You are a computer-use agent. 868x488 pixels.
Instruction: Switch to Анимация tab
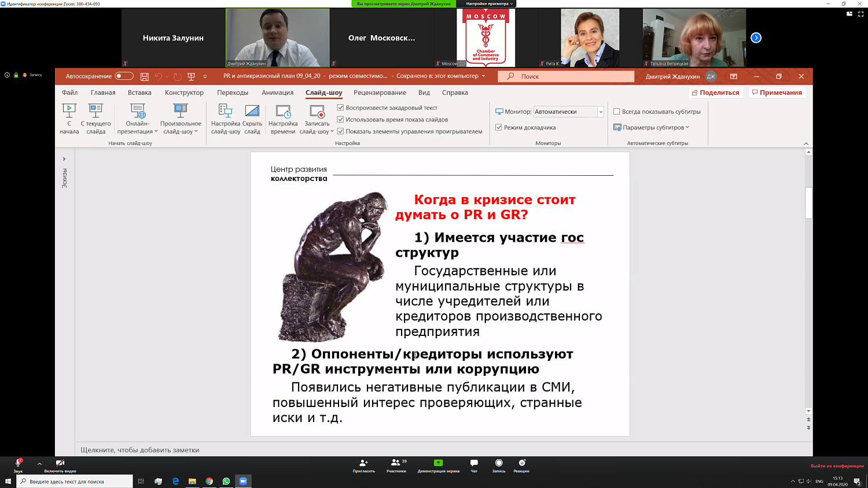tap(278, 93)
